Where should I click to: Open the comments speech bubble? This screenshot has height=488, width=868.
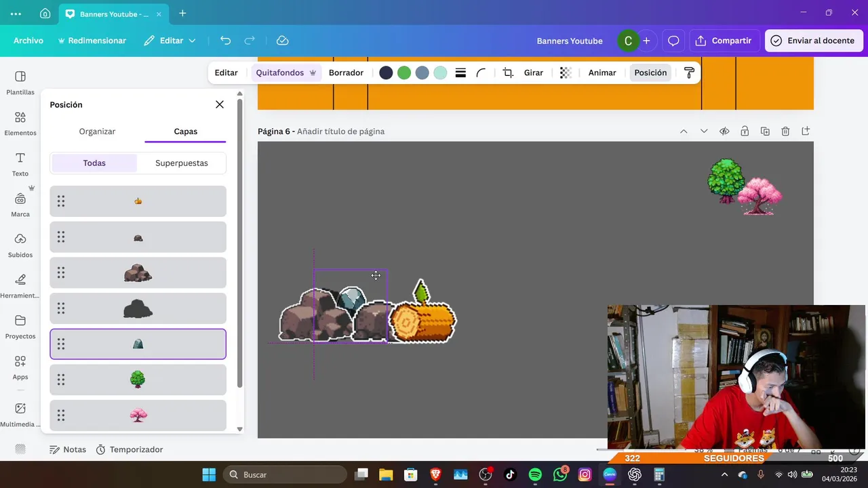673,41
